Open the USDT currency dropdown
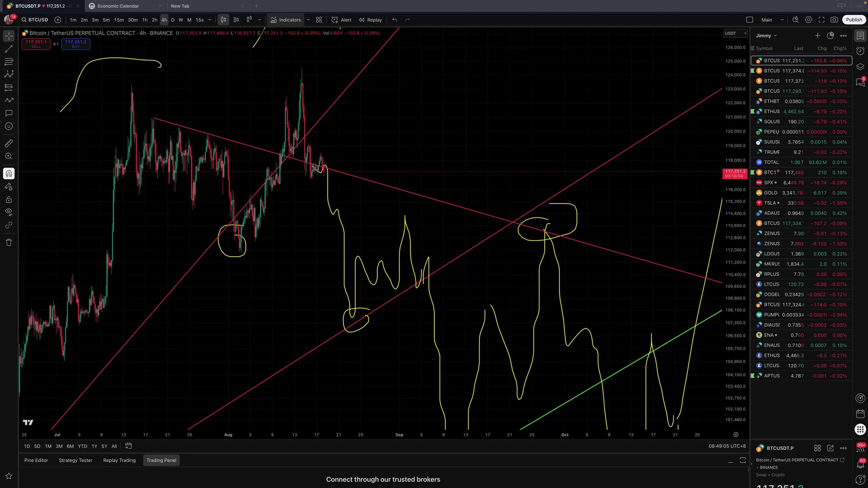This screenshot has width=868, height=488. coord(735,33)
